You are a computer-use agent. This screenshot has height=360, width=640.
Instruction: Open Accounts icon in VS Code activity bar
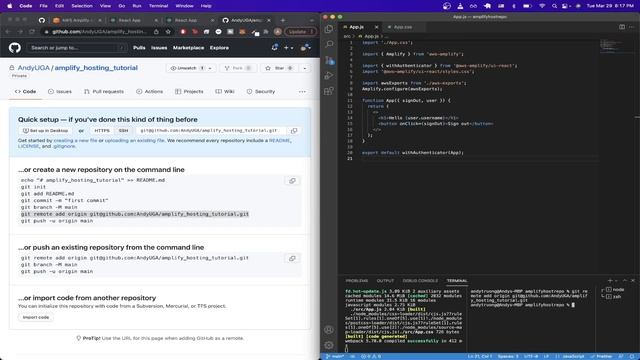pos(329,330)
